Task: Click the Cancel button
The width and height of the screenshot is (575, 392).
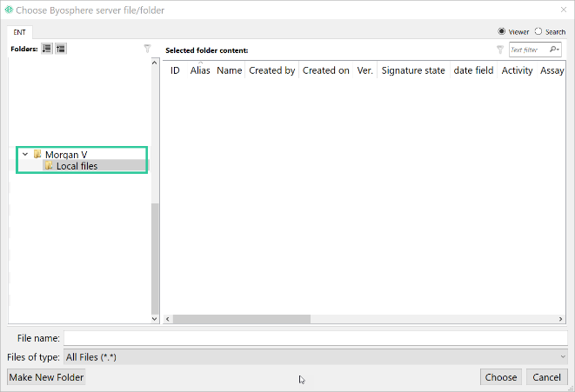Action: click(547, 377)
